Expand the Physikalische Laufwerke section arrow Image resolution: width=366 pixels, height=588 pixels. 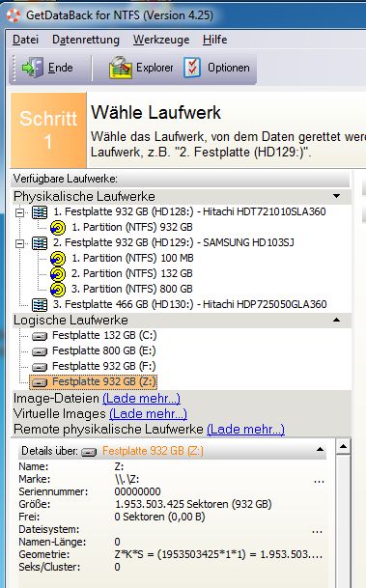(x=336, y=196)
